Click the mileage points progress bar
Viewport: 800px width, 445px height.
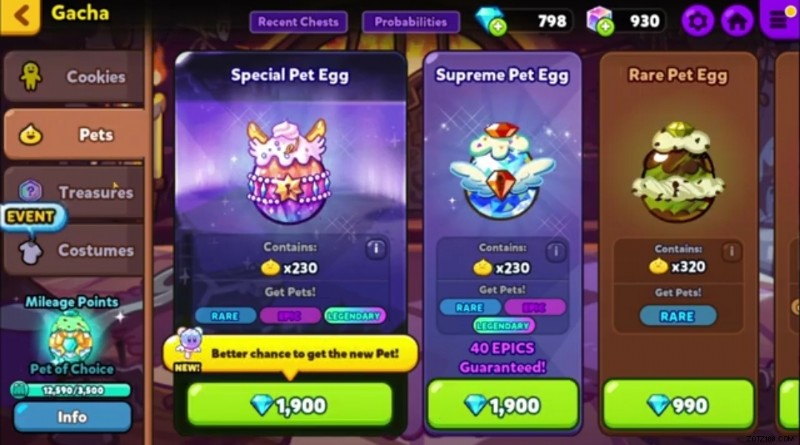pos(71,390)
